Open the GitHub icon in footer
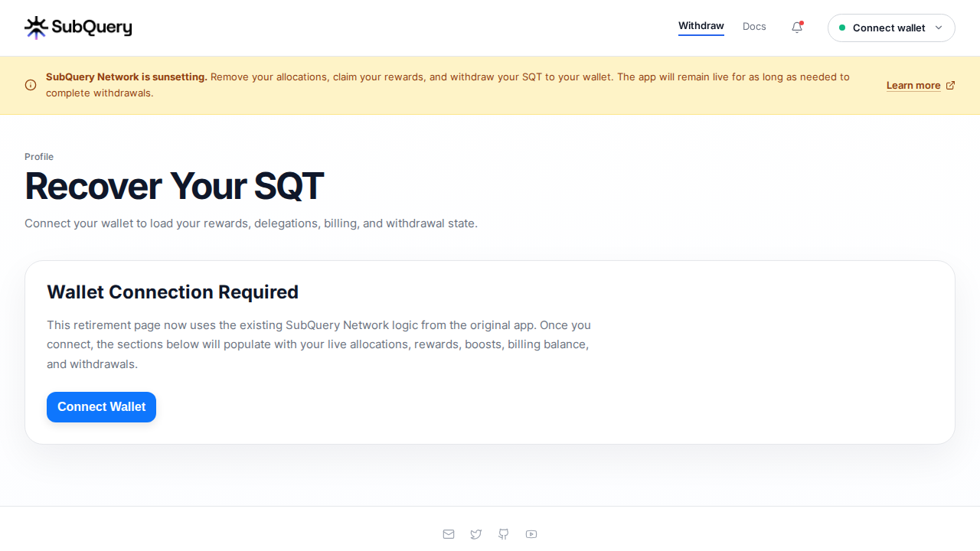This screenshot has height=551, width=980. click(x=504, y=534)
